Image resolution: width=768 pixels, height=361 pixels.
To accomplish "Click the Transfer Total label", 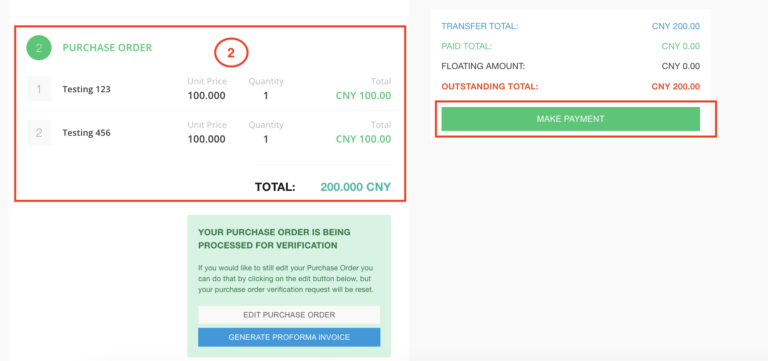I will 480,26.
